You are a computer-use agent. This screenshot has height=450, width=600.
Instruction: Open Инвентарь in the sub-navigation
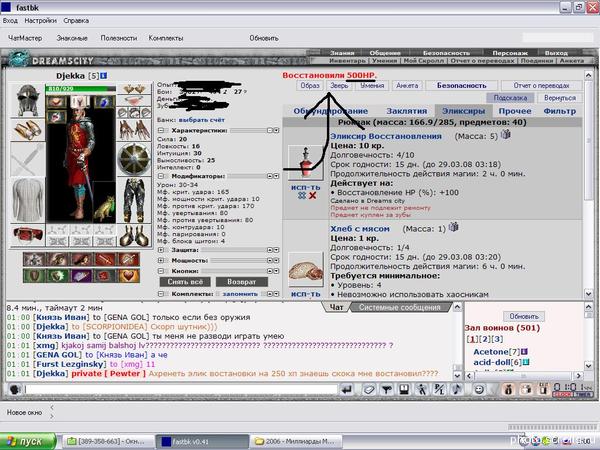[x=347, y=60]
